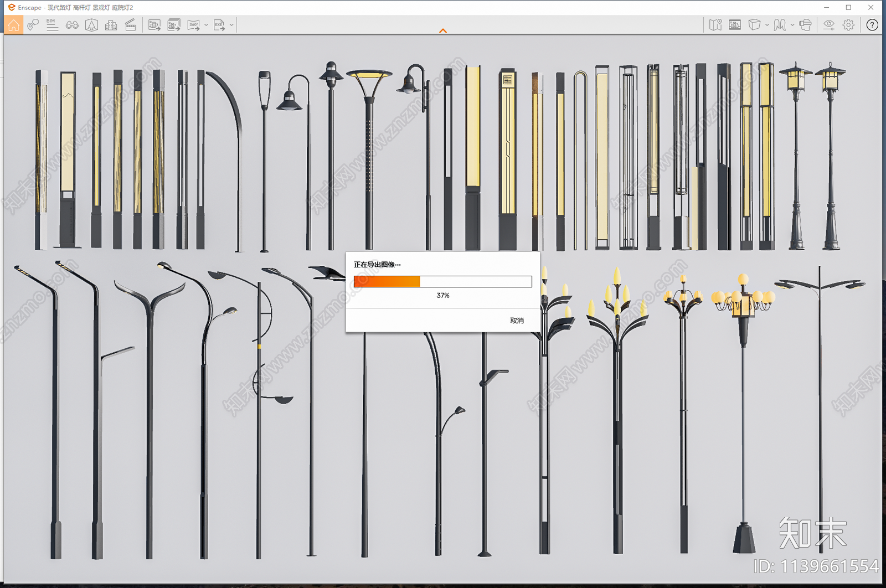The width and height of the screenshot is (886, 588).
Task: Open the site context map icon
Action: point(715,25)
